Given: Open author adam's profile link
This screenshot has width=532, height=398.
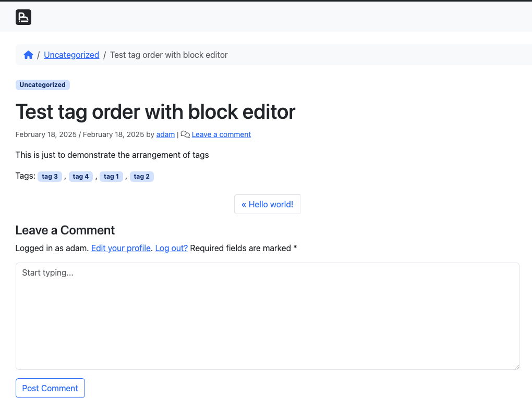Looking at the screenshot, I should [x=165, y=134].
